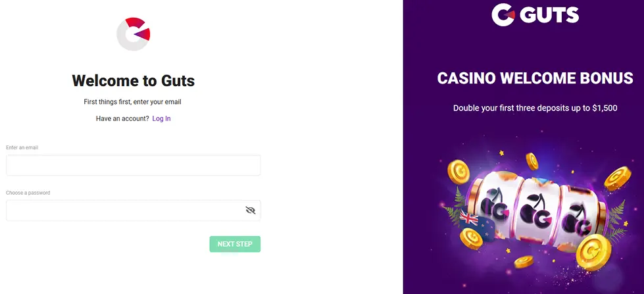Click the cherry symbol on the left reel
This screenshot has width=644, height=294.
tap(494, 205)
